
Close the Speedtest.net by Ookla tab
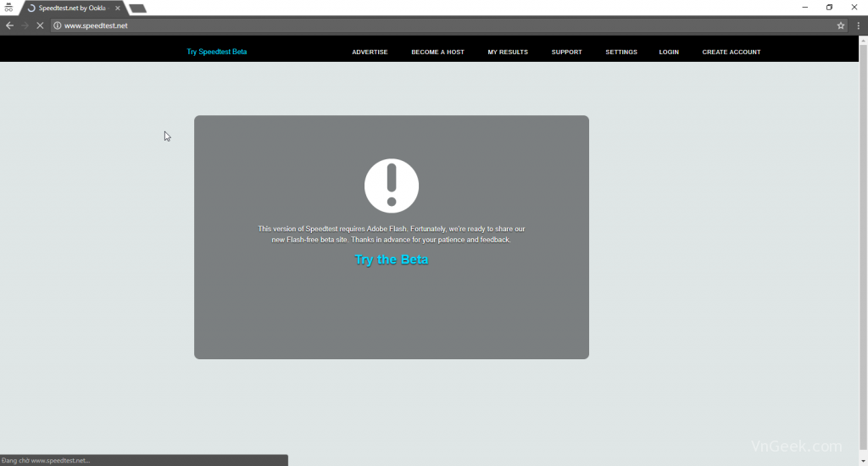[x=117, y=8]
